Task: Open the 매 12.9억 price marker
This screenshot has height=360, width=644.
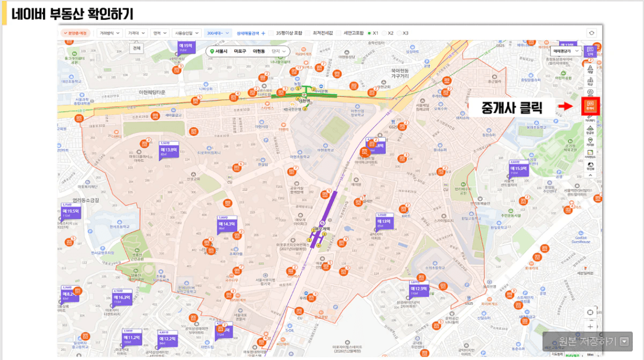Action: (419, 289)
